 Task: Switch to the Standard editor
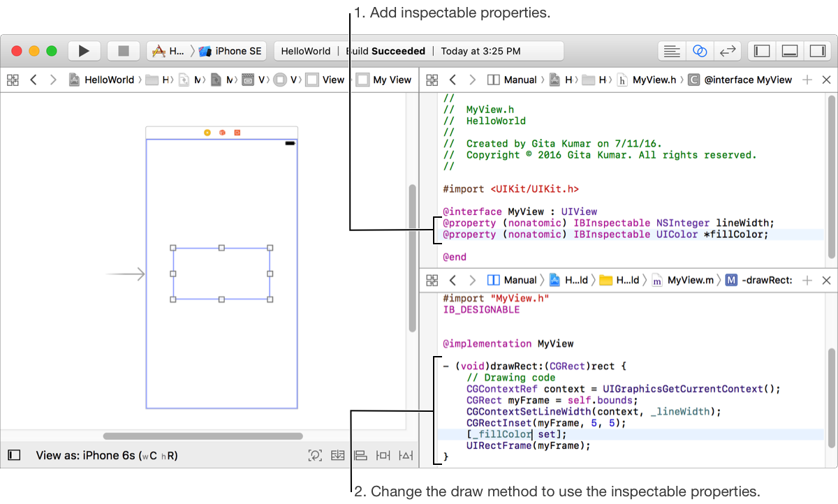[672, 51]
